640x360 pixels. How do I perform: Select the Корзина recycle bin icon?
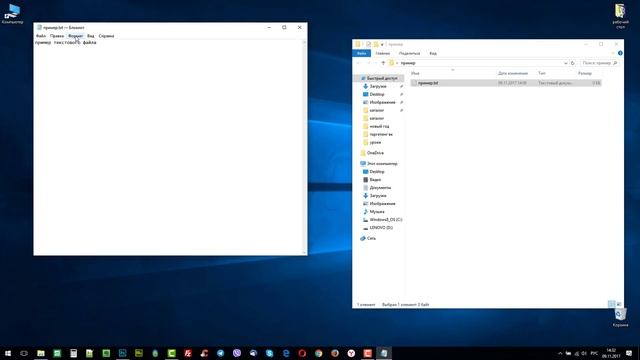point(620,318)
